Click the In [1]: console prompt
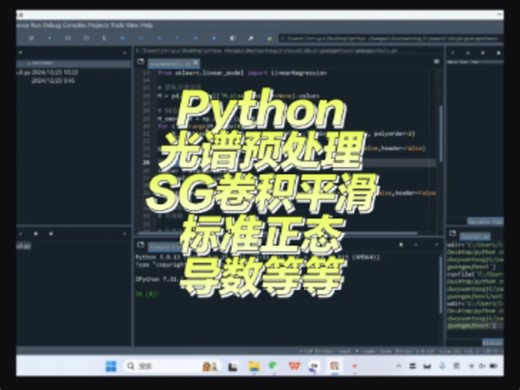 pyautogui.click(x=147, y=294)
